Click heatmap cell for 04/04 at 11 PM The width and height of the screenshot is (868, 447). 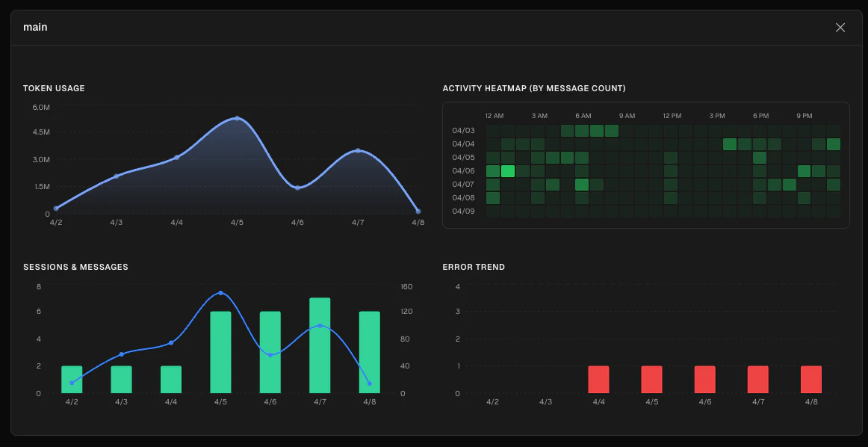(833, 144)
